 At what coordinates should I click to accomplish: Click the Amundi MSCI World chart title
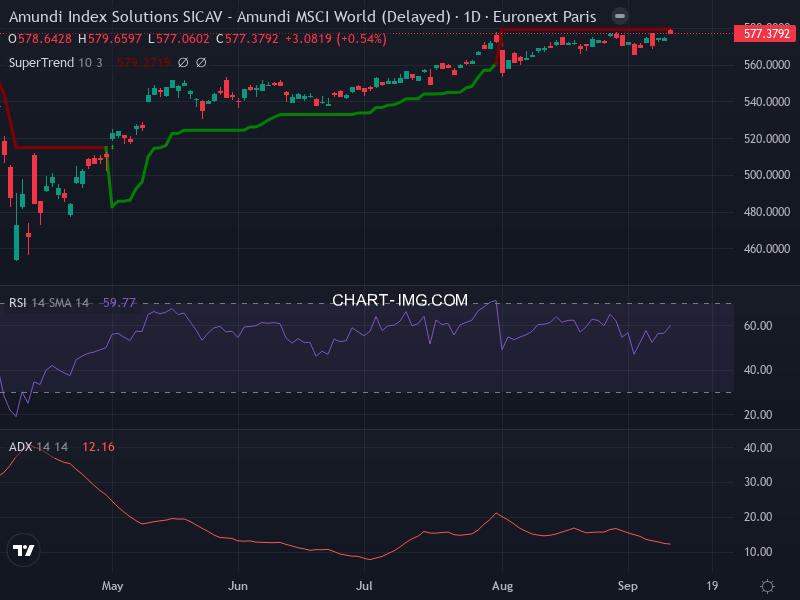click(x=303, y=17)
